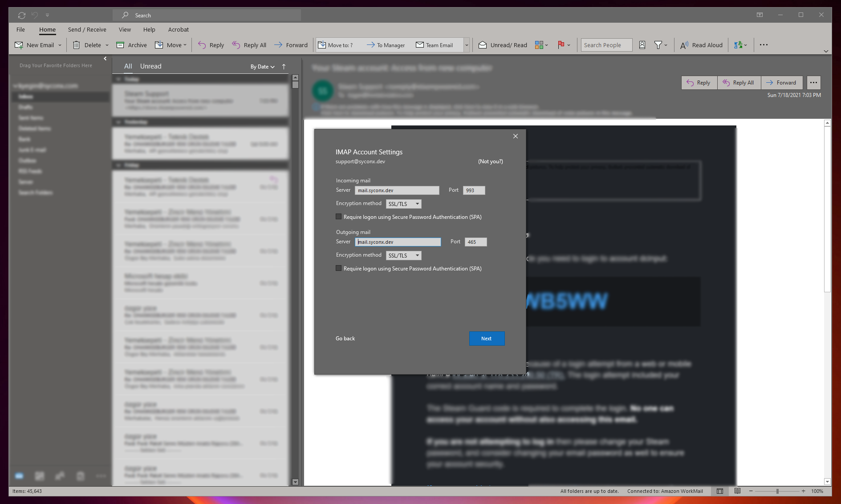Click the ribbon Reply All icon
Screen dimensions: 841x504
click(x=236, y=45)
